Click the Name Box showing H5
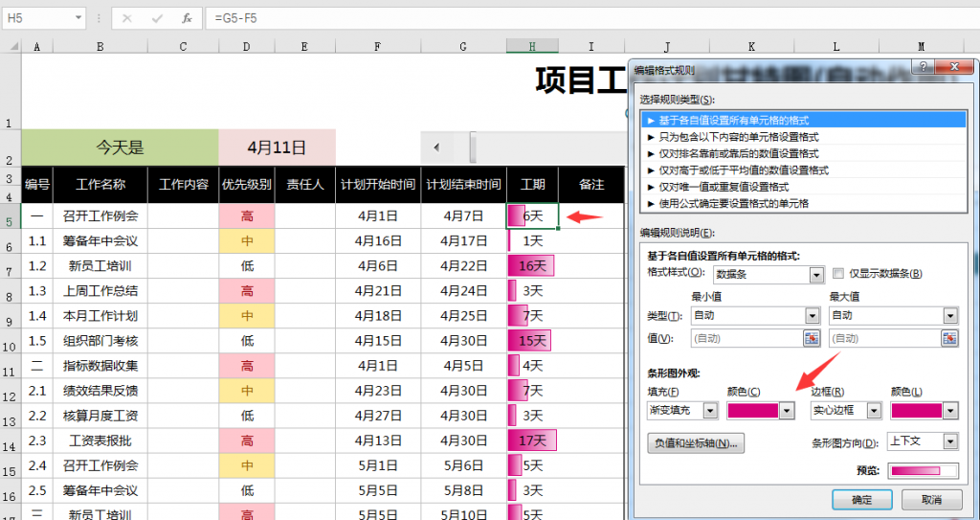980x520 pixels. 37,18
